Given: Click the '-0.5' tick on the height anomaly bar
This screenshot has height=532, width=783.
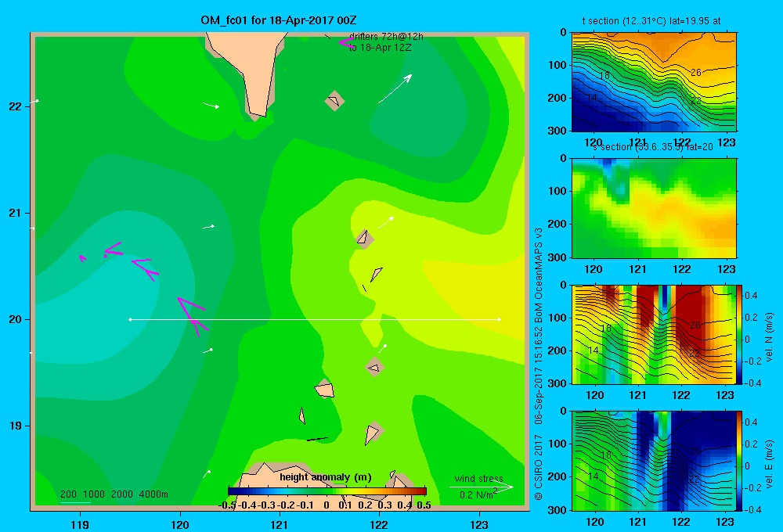Looking at the screenshot, I should point(228,505).
